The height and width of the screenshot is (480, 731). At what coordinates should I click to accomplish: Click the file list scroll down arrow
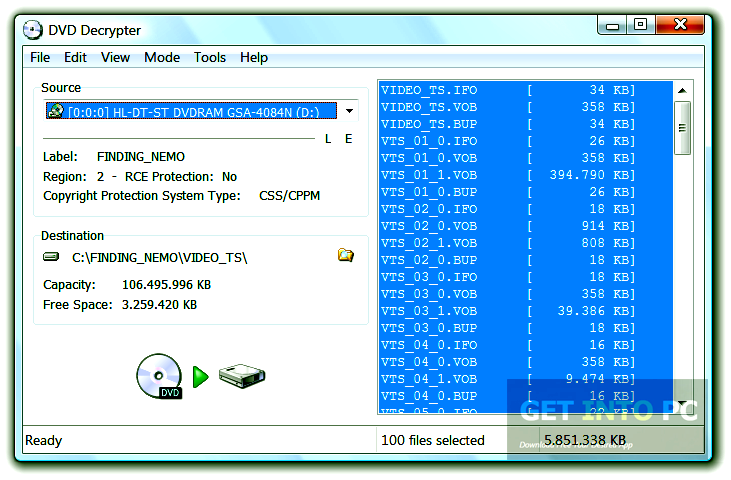coord(682,403)
